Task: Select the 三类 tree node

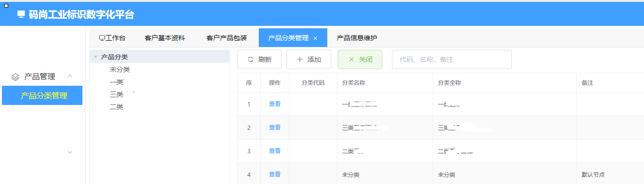Action: pyautogui.click(x=117, y=94)
